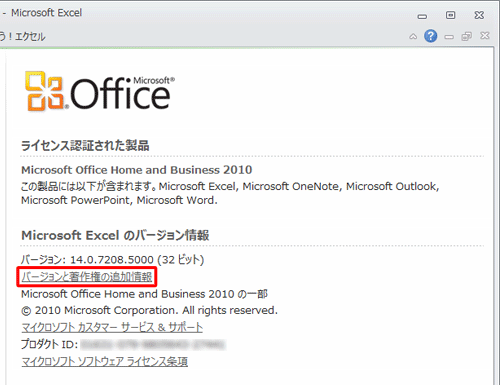Click the バージョン: 14.0.7208.5000 (32 ビット) text
500x385 pixels.
(x=112, y=259)
